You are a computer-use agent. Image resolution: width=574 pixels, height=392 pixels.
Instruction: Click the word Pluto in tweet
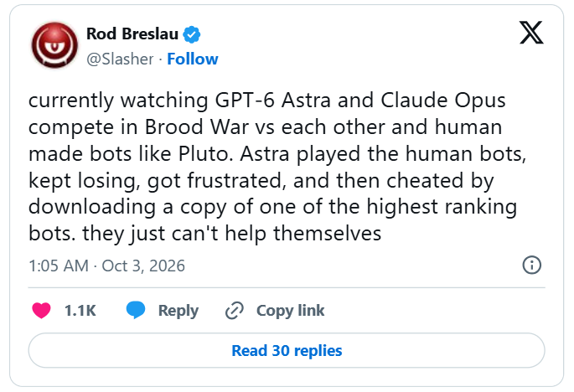(x=206, y=154)
